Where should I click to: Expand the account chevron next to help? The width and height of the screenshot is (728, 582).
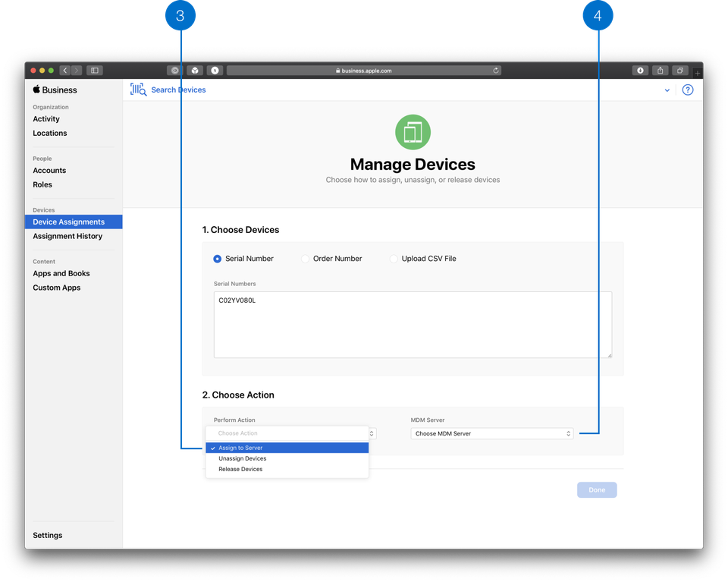coord(667,90)
